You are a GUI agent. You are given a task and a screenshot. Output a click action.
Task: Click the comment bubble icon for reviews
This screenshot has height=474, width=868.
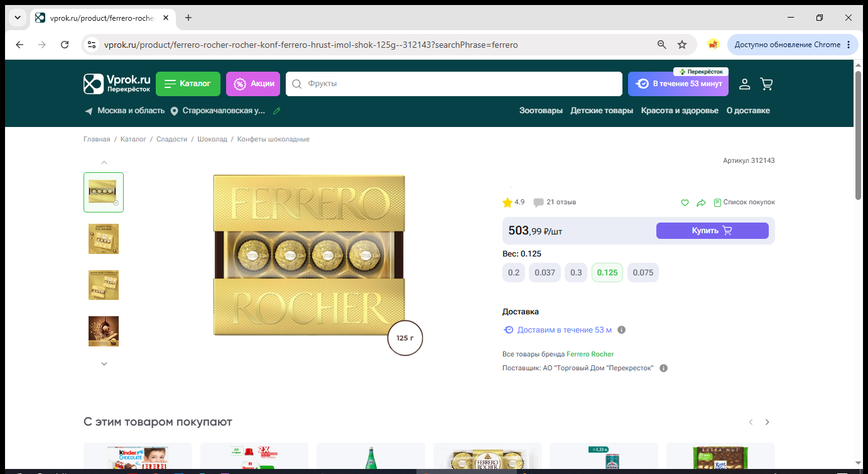pos(538,202)
